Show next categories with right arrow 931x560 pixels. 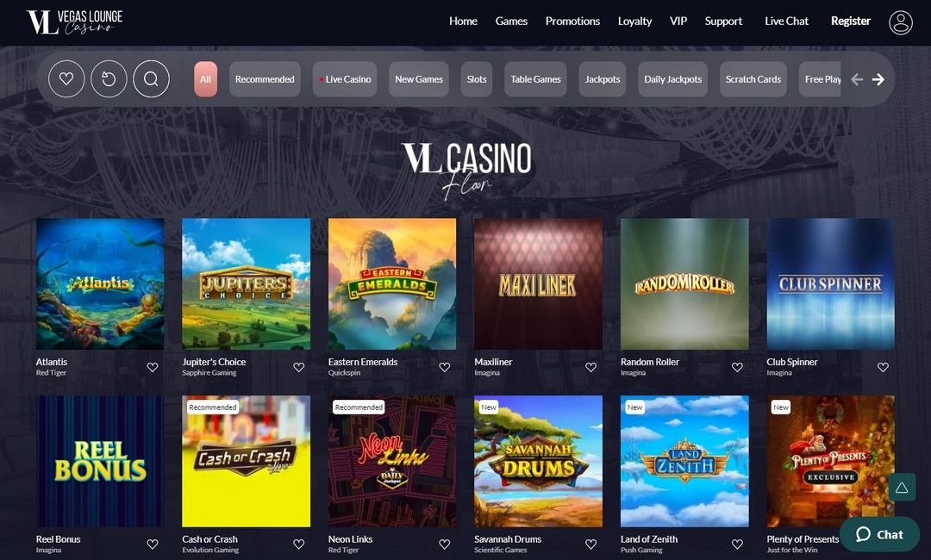click(x=878, y=79)
